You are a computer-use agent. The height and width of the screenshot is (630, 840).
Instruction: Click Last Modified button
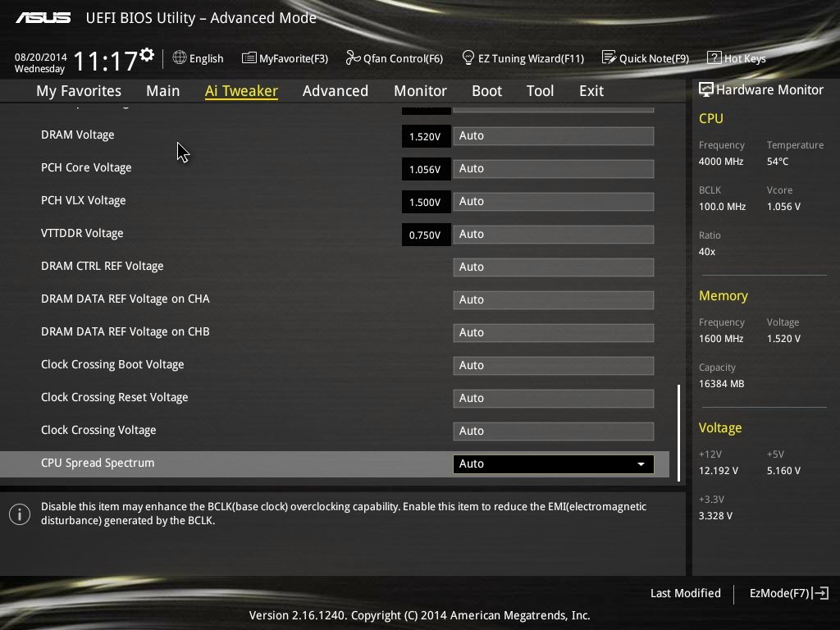coord(685,593)
